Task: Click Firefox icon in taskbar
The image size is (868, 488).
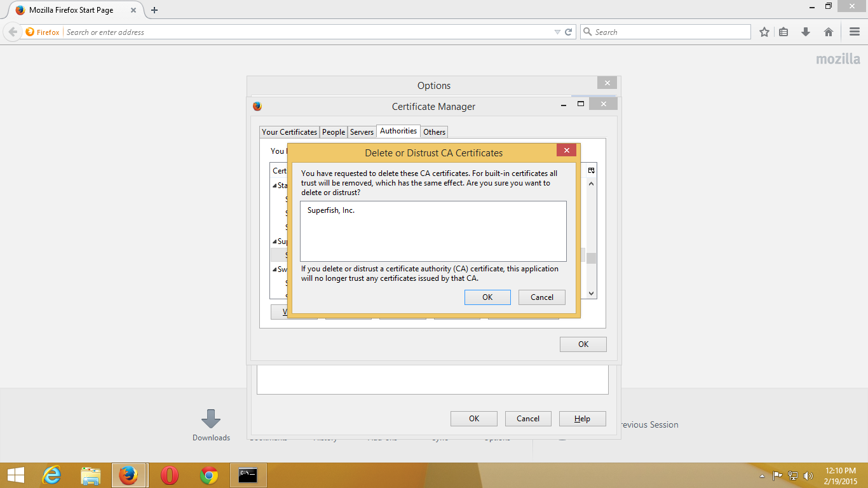Action: pos(129,475)
